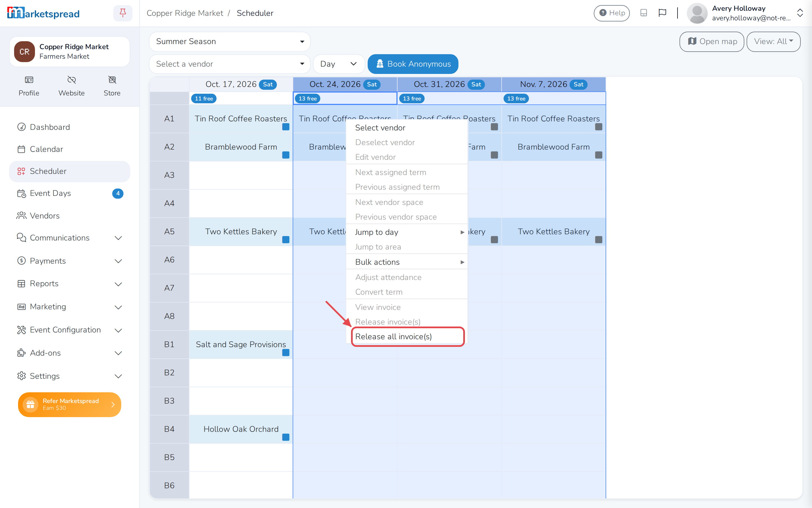812x508 pixels.
Task: Expand the Settings sidebar section
Action: (69, 376)
